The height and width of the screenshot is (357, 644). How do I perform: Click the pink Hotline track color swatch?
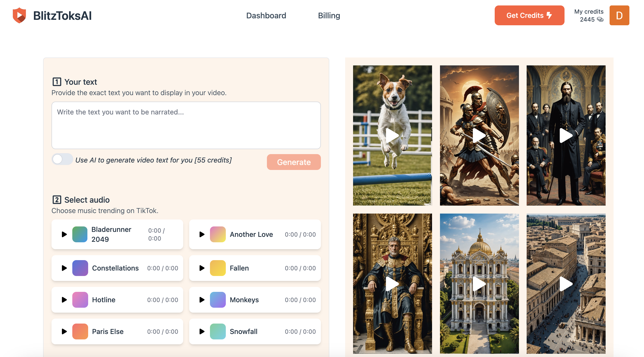pyautogui.click(x=80, y=300)
